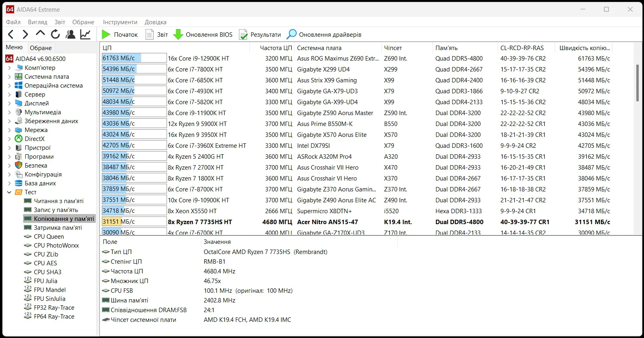This screenshot has height=338, width=644.
Task: Click the Конфігурація icon in tree
Action: (19, 174)
